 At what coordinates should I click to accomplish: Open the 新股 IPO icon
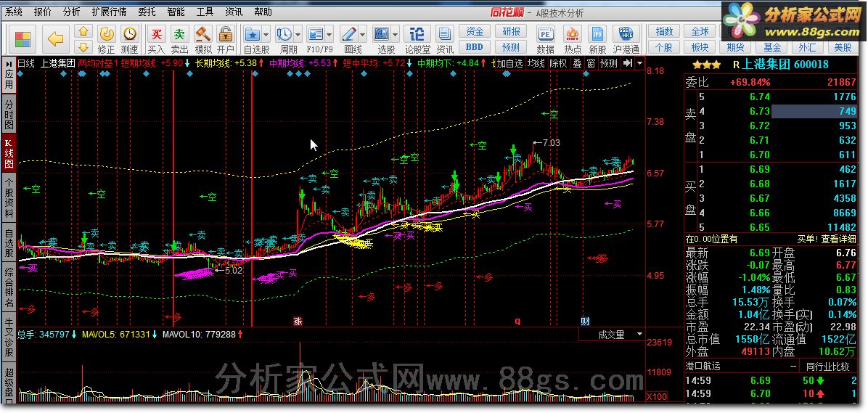pyautogui.click(x=597, y=34)
